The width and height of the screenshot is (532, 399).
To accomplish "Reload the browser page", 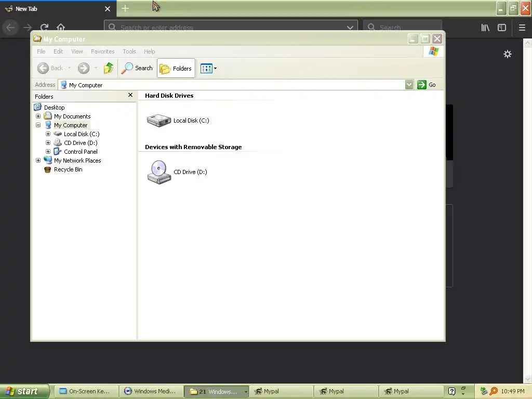I will click(45, 28).
